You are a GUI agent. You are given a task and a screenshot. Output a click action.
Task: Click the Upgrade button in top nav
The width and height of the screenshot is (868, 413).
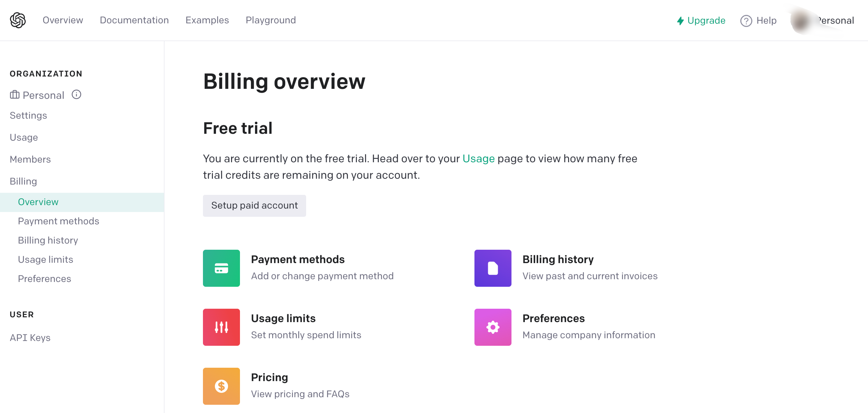click(x=701, y=20)
